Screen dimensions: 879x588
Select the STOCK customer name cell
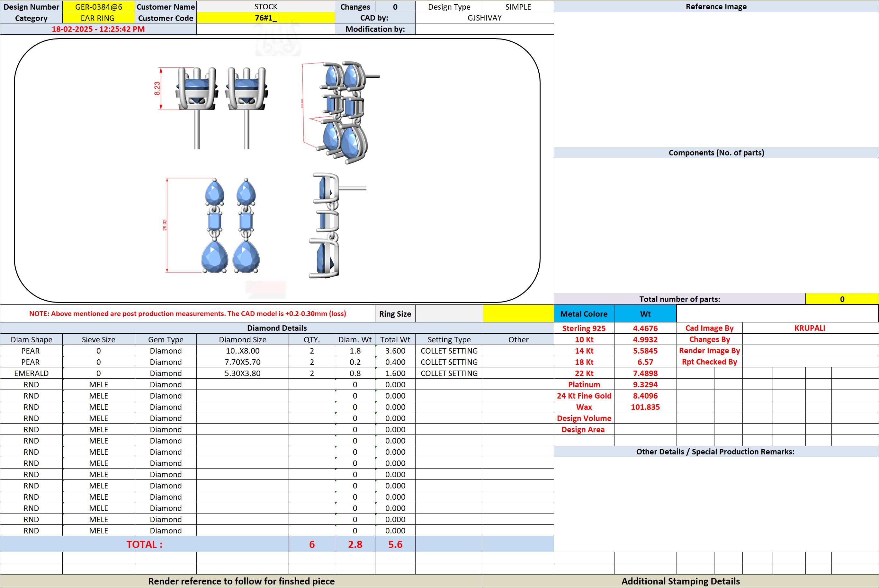[x=266, y=7]
